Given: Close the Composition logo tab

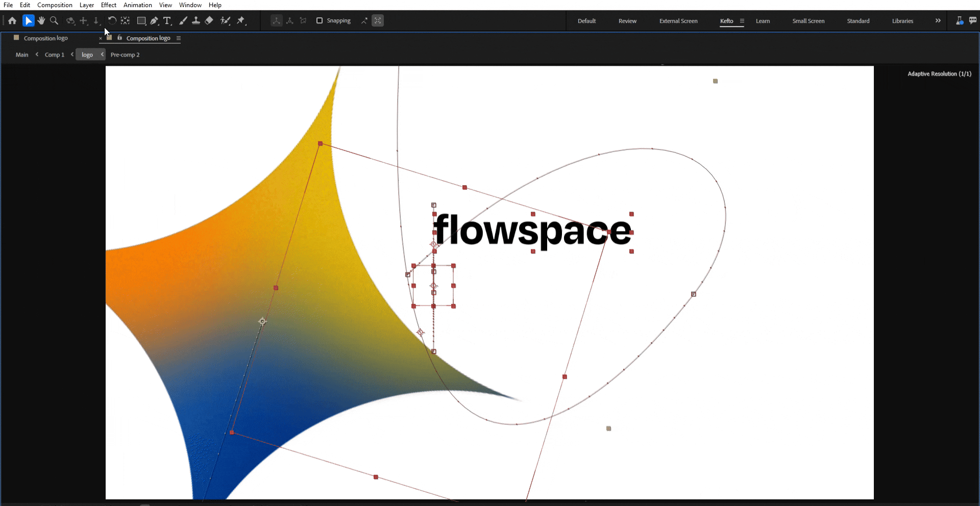Looking at the screenshot, I should [x=101, y=38].
